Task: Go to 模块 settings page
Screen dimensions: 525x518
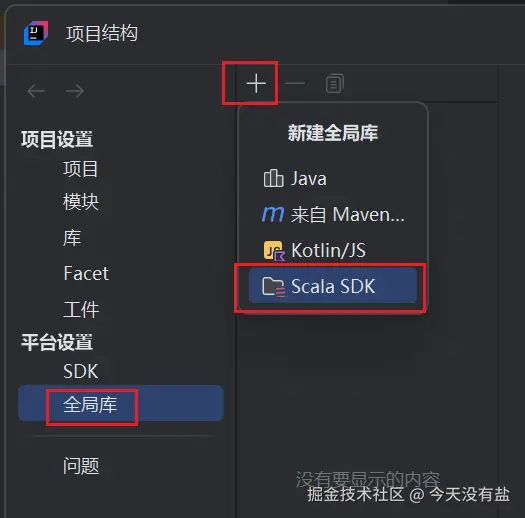Action: pyautogui.click(x=81, y=202)
